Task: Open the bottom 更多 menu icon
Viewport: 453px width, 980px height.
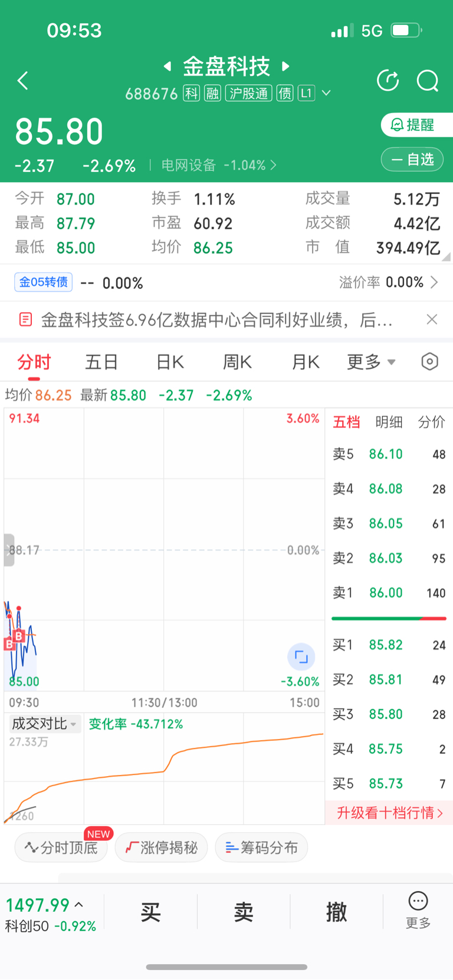Action: (418, 911)
